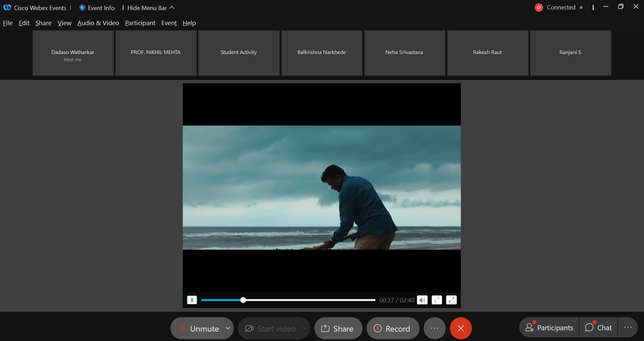Click the Share button
This screenshot has width=644, height=341.
(338, 328)
